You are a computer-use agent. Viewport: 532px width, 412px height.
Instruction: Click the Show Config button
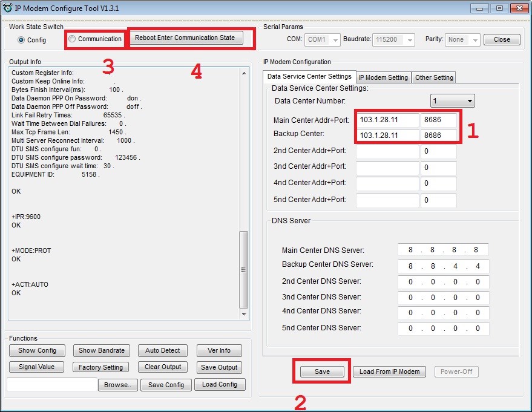tap(37, 350)
